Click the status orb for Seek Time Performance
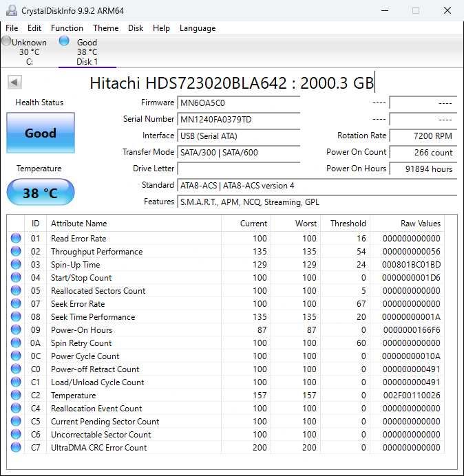The image size is (464, 476). 16,316
